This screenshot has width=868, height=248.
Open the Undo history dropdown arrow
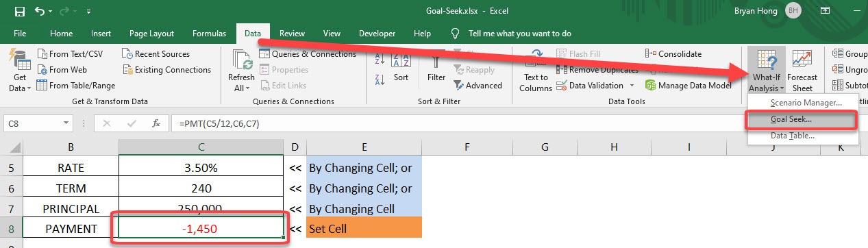49,12
